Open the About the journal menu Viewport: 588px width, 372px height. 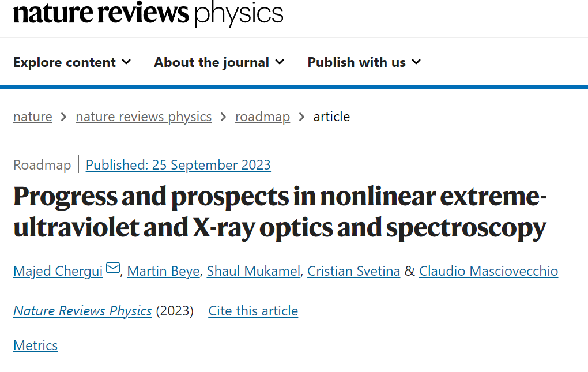click(219, 62)
